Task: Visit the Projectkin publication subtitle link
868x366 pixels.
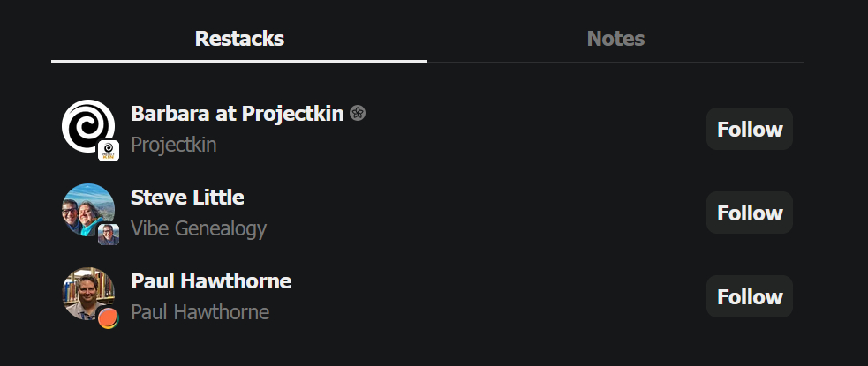Action: tap(174, 145)
